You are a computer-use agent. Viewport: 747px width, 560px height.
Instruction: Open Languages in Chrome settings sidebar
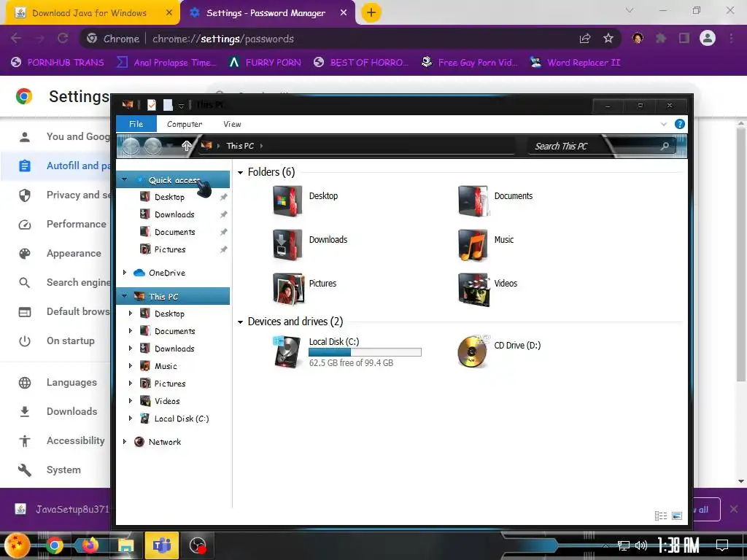(x=71, y=382)
